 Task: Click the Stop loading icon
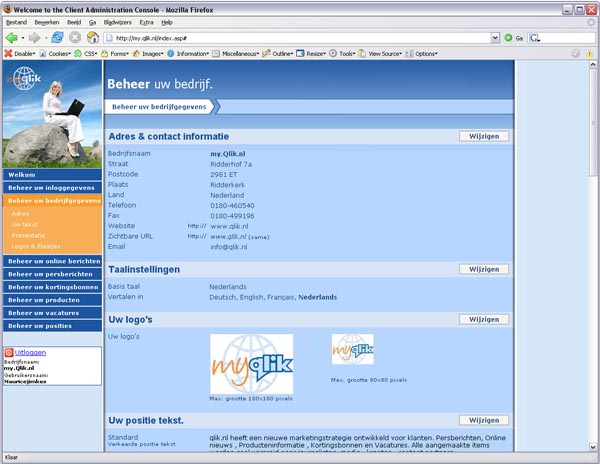[x=75, y=37]
